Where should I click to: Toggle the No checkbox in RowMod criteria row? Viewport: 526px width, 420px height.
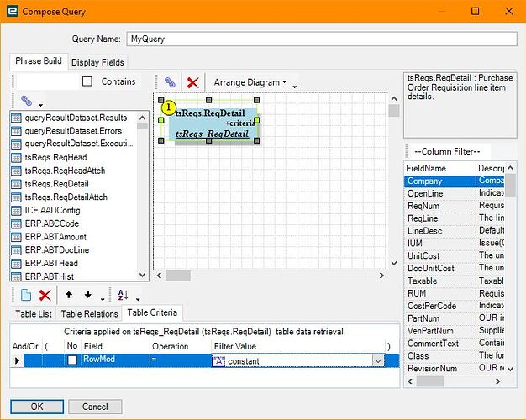point(72,360)
